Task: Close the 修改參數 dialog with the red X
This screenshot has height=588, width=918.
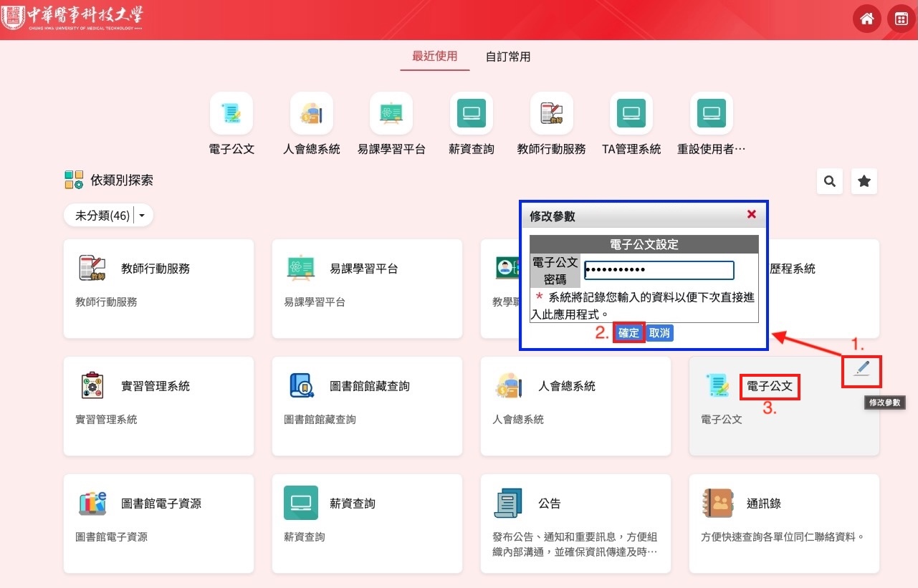Action: pyautogui.click(x=751, y=214)
